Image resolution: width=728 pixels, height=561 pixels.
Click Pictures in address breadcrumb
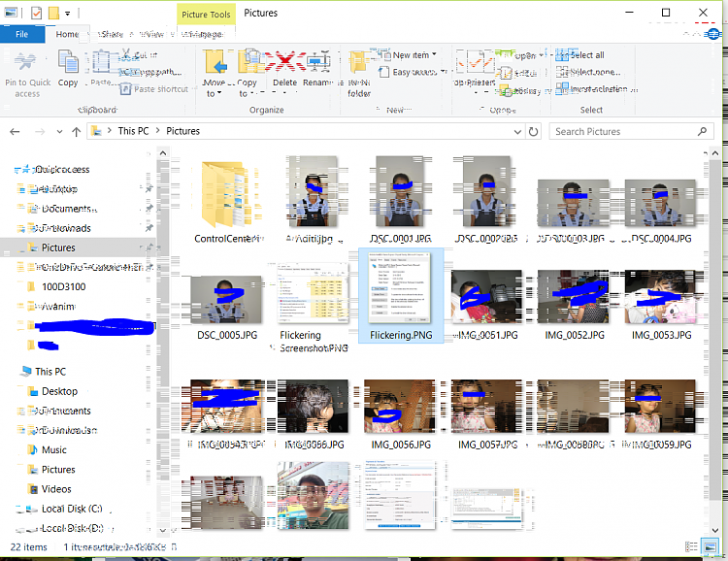(x=182, y=131)
